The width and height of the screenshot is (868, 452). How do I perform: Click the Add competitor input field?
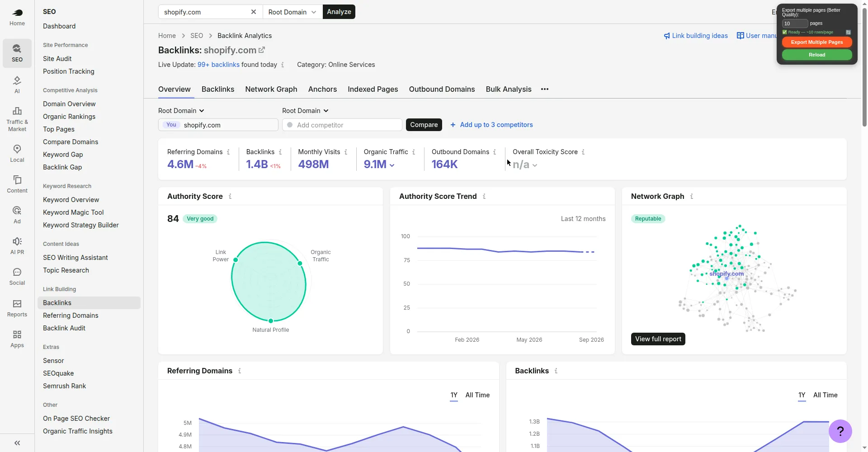tap(342, 125)
